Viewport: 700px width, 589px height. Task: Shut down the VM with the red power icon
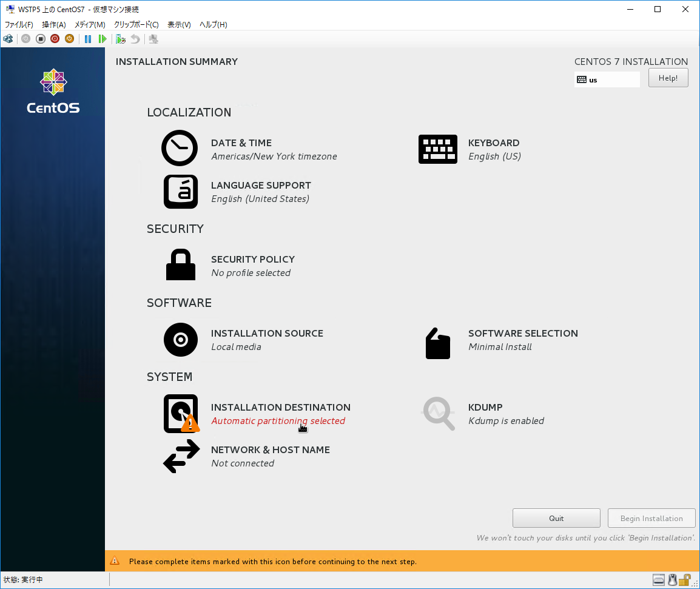click(55, 39)
